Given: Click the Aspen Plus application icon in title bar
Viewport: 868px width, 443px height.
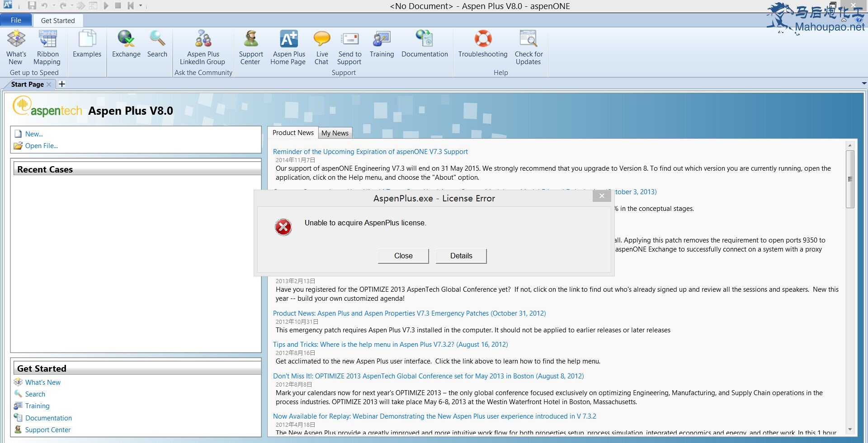Looking at the screenshot, I should 8,5.
